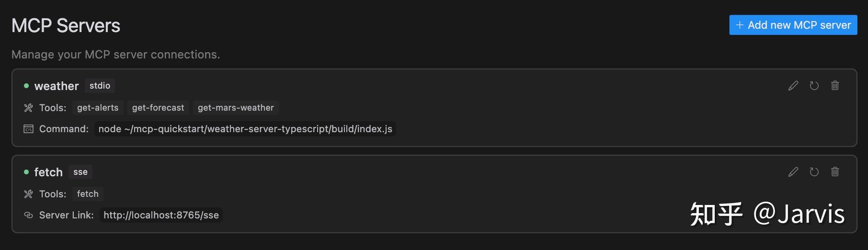Edit the fetch server with pencil icon
868x250 pixels.
pos(793,172)
